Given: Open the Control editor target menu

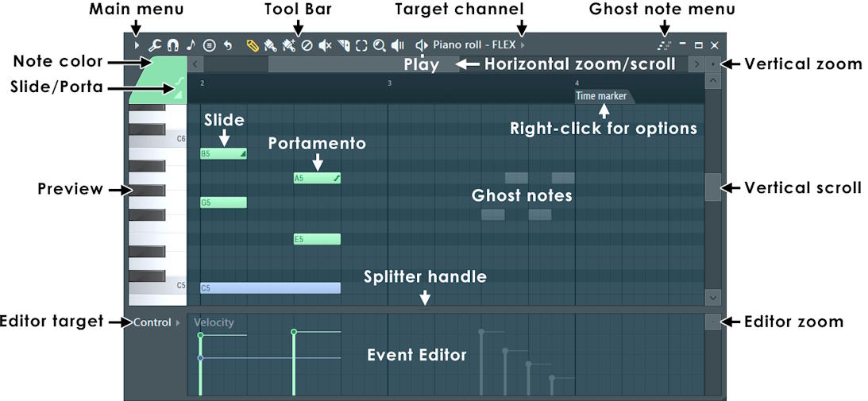Looking at the screenshot, I should coord(156,322).
